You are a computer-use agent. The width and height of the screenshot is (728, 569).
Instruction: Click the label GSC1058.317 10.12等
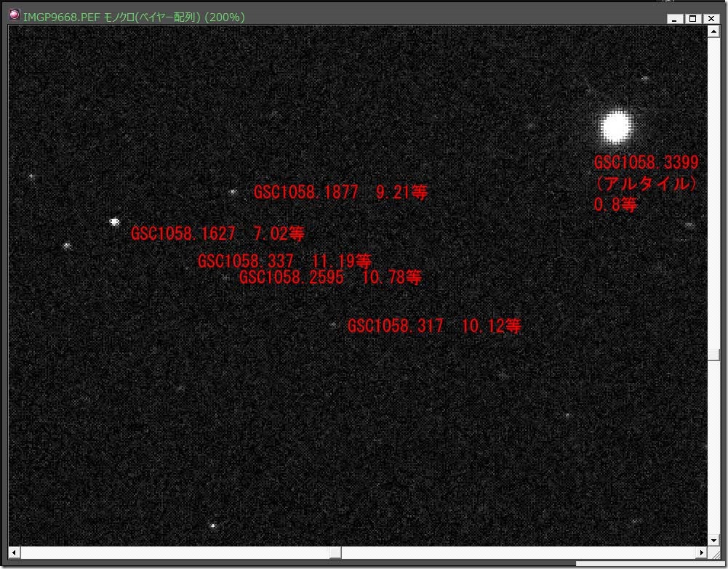coord(435,326)
